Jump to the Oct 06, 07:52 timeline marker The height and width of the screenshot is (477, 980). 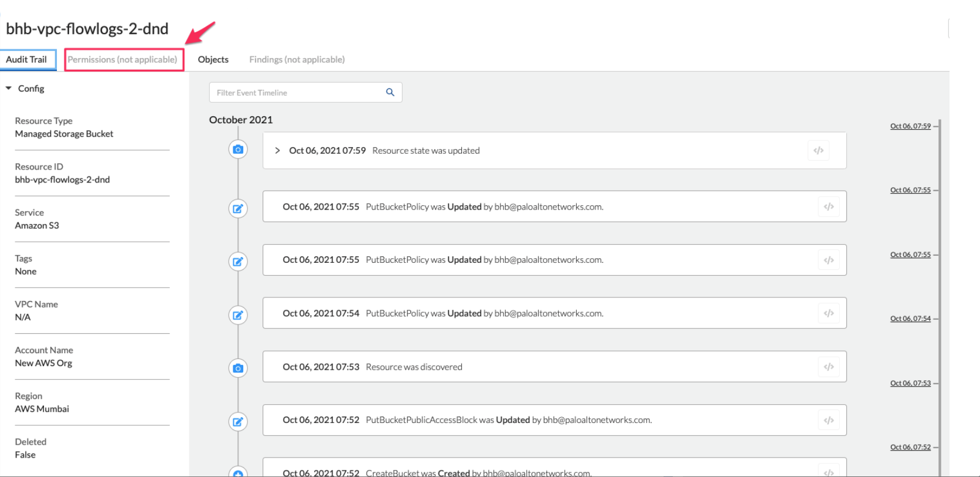tap(910, 447)
